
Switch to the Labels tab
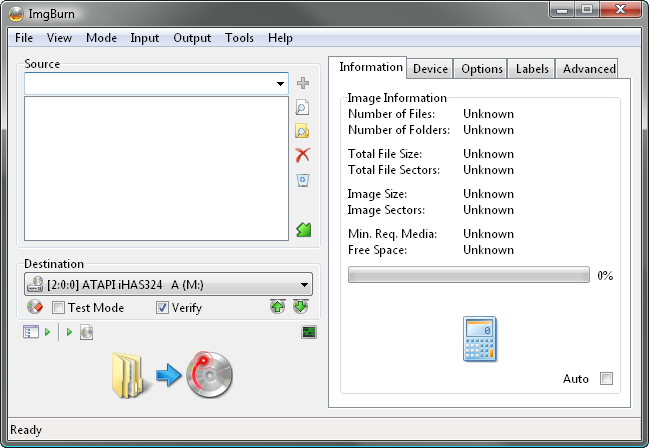coord(532,69)
